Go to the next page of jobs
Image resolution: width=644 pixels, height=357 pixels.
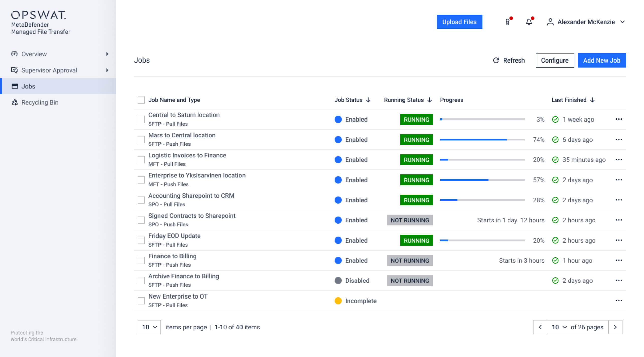pos(615,327)
